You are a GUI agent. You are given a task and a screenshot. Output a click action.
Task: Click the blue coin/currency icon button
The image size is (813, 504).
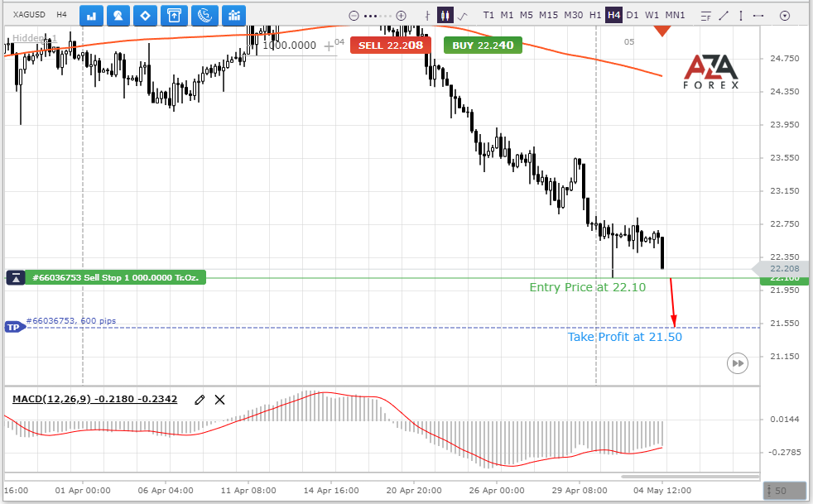(x=204, y=16)
